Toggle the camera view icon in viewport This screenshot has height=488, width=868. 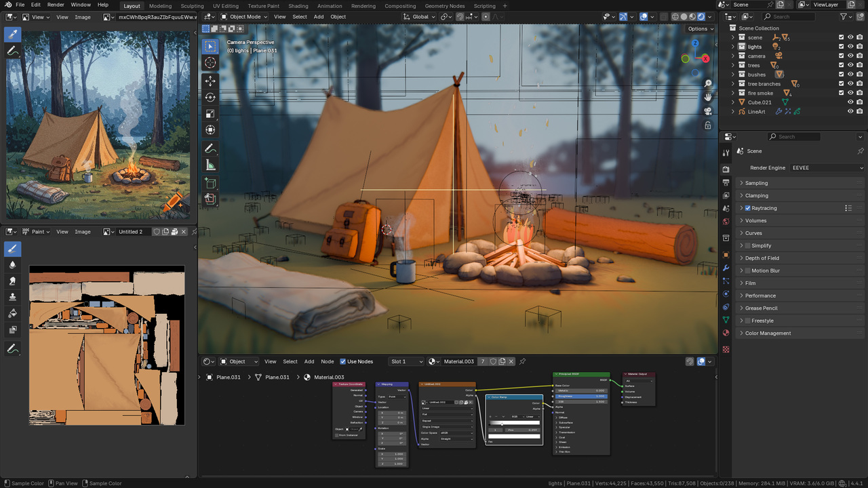tap(708, 111)
